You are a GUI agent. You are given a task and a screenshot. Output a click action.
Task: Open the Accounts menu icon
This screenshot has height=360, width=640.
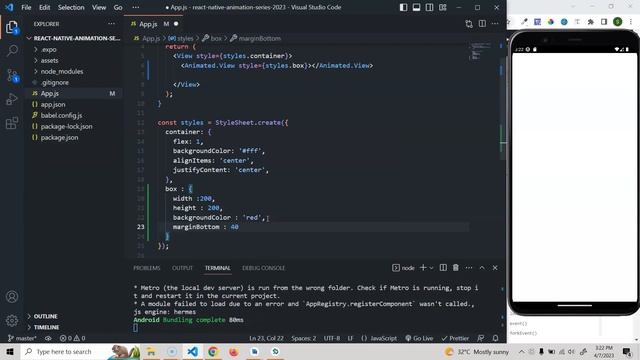coord(12,297)
